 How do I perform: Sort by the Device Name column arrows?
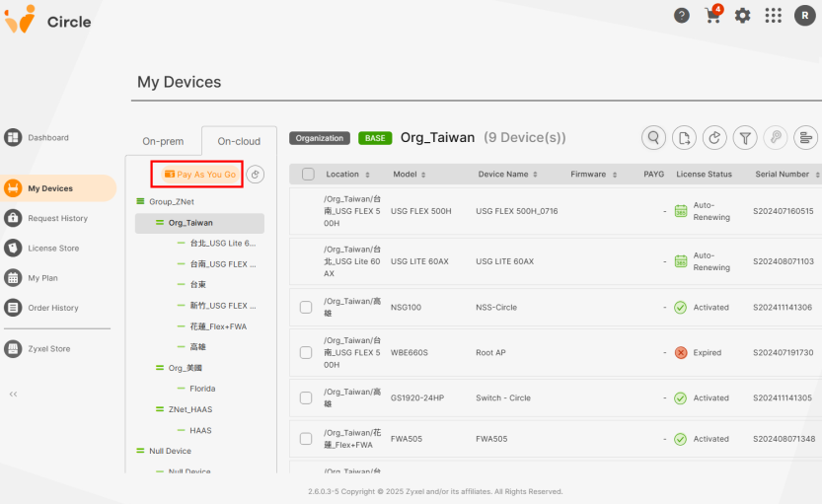(535, 175)
